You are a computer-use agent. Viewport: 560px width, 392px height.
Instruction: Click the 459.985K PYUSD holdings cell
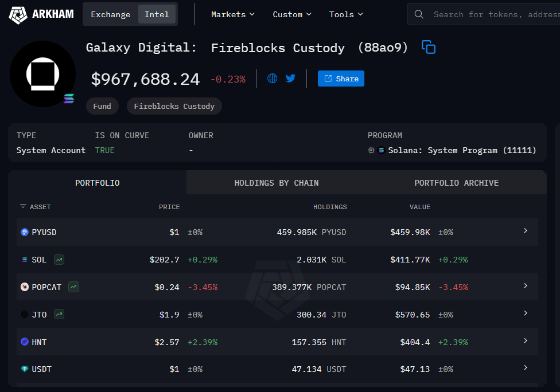(x=312, y=232)
